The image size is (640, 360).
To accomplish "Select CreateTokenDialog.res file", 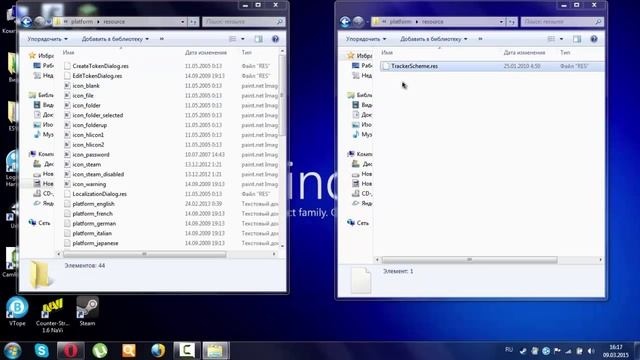I will click(100, 66).
